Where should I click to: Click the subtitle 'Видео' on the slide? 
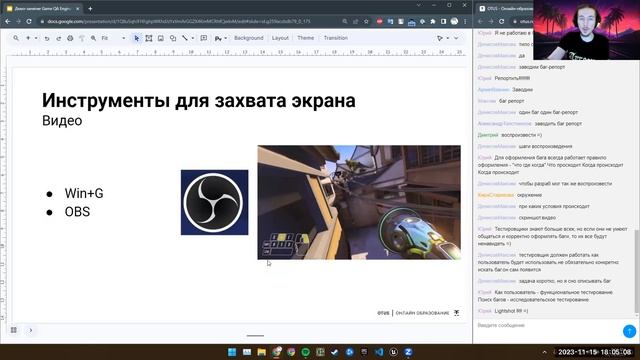[62, 121]
